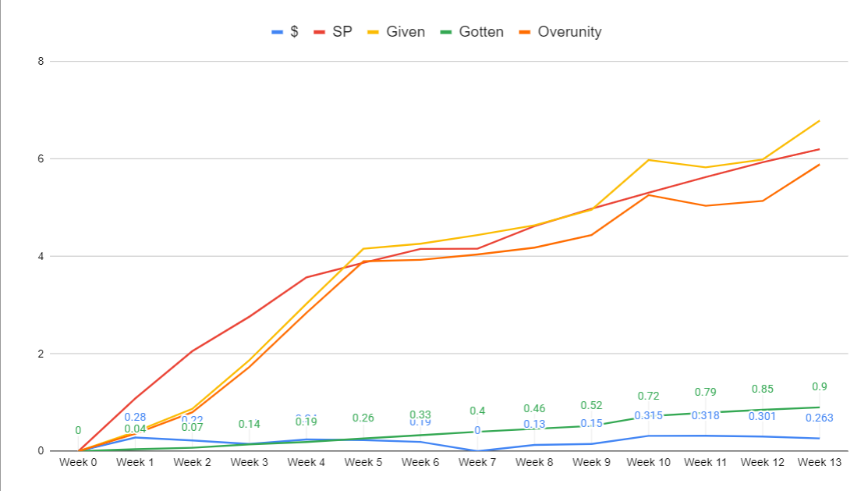Click the Week 9 axis label
Image resolution: width=868 pixels, height=491 pixels.
pyautogui.click(x=591, y=462)
